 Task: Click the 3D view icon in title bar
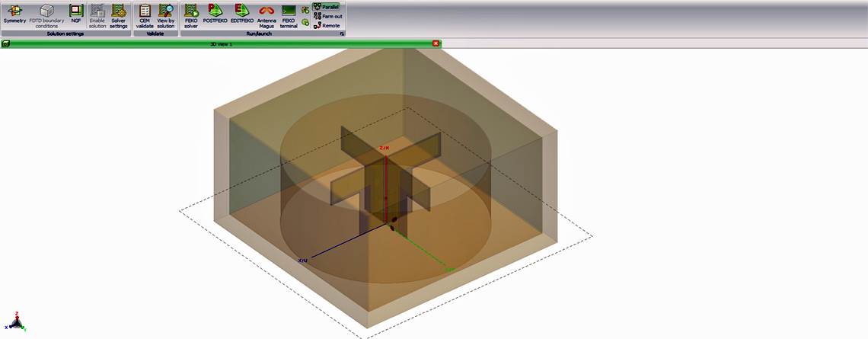pyautogui.click(x=5, y=44)
